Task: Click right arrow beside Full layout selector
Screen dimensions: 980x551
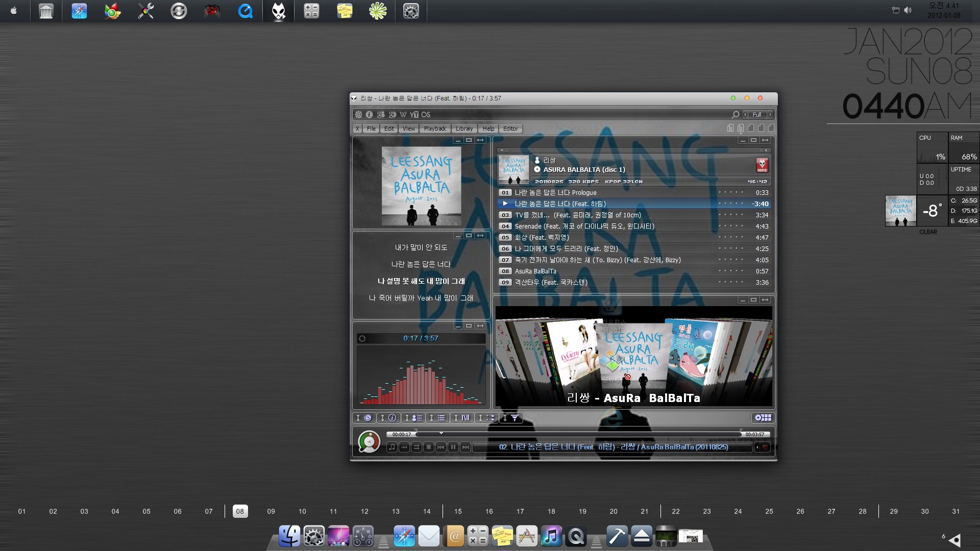Action: tap(770, 115)
